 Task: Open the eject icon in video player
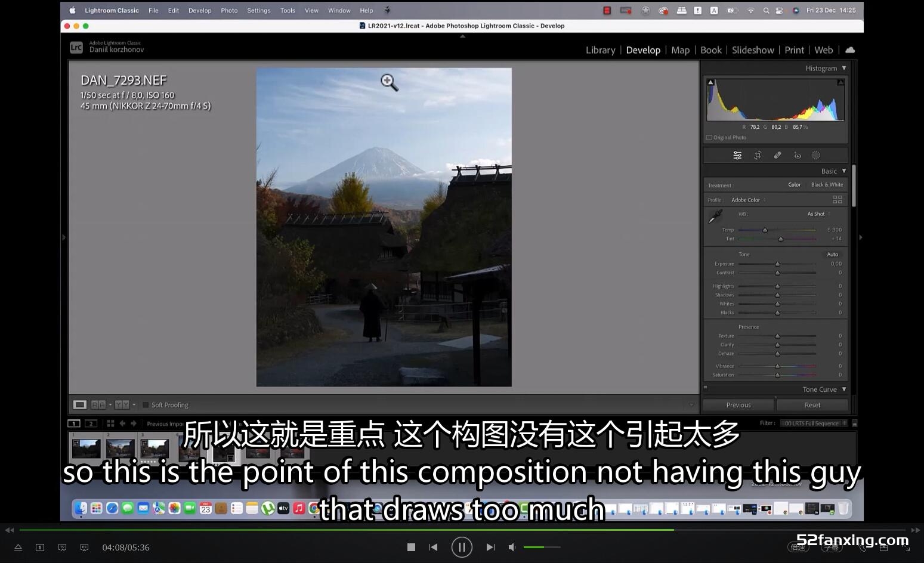pos(18,547)
